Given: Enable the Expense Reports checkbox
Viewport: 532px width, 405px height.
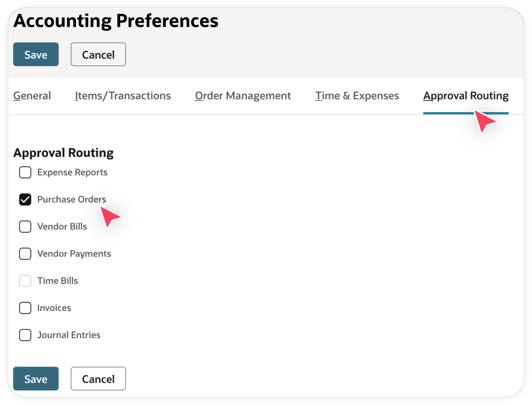Looking at the screenshot, I should coord(25,172).
